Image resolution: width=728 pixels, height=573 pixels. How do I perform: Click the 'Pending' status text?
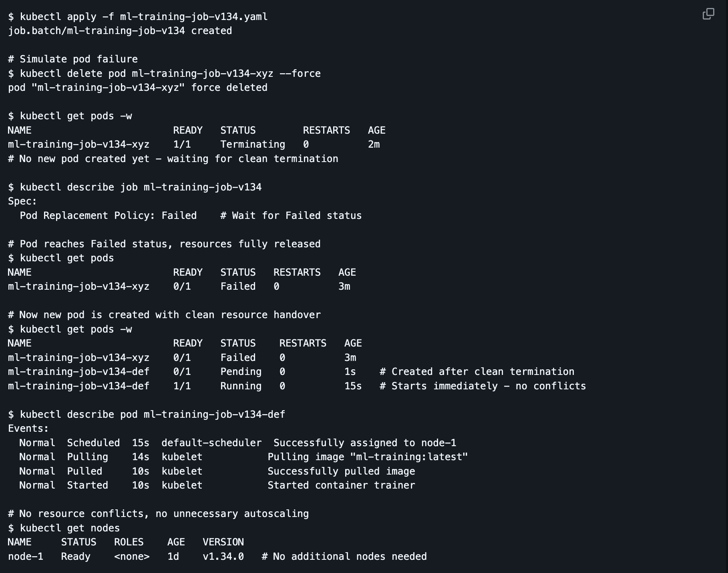pyautogui.click(x=241, y=372)
